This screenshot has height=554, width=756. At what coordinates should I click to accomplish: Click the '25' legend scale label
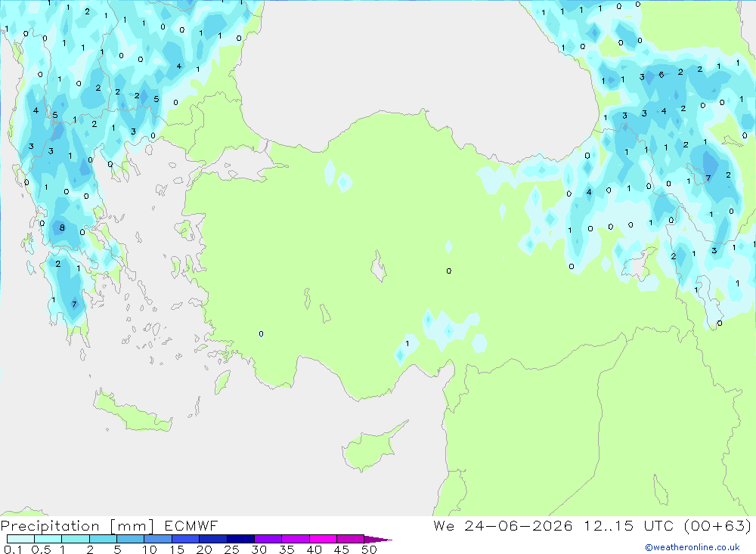[231, 549]
